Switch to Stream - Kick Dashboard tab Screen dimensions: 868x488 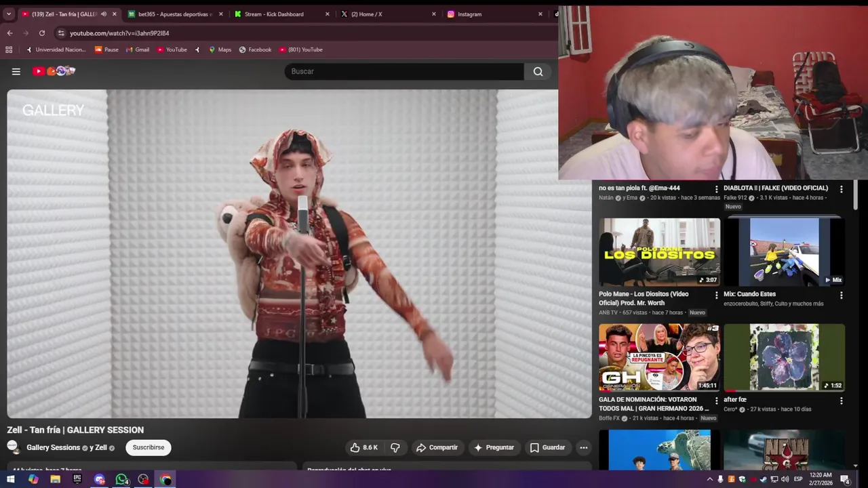coord(281,14)
